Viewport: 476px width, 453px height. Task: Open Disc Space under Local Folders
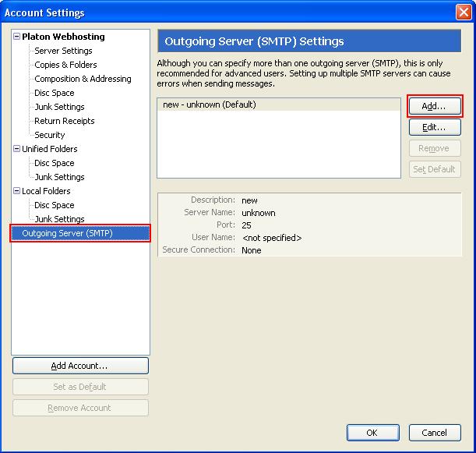point(55,205)
